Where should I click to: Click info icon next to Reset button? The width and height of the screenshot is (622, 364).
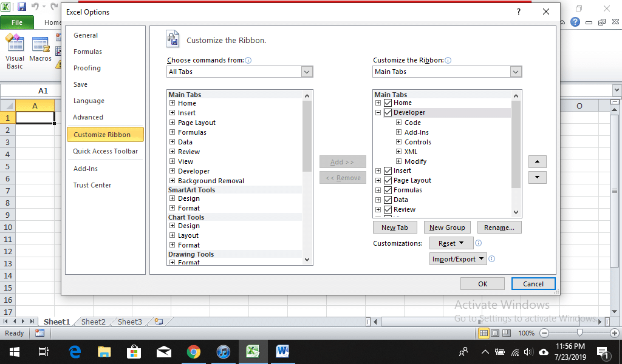[x=479, y=243]
